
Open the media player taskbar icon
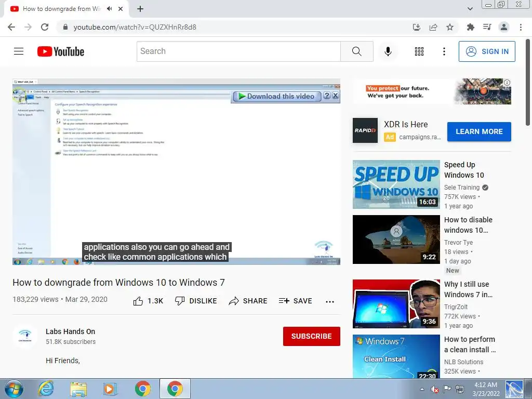coord(110,389)
